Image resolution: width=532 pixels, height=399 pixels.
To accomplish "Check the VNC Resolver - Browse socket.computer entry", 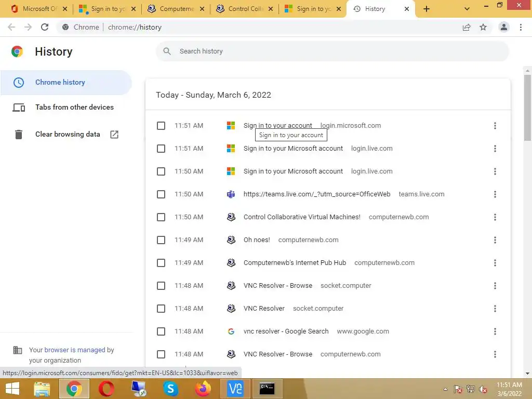I will click(x=161, y=286).
